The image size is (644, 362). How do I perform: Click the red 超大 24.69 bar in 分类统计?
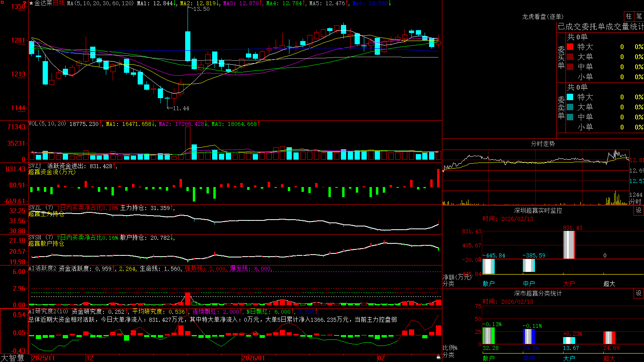[609, 338]
